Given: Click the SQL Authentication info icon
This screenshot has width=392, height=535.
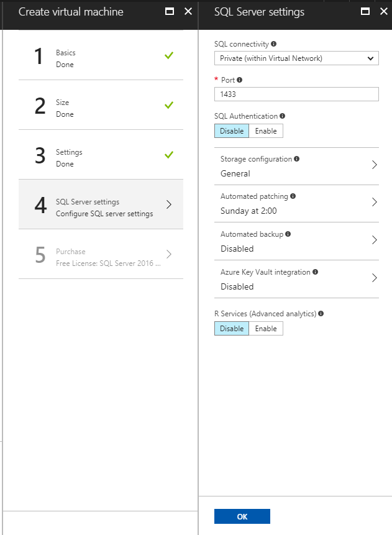Looking at the screenshot, I should click(x=283, y=116).
